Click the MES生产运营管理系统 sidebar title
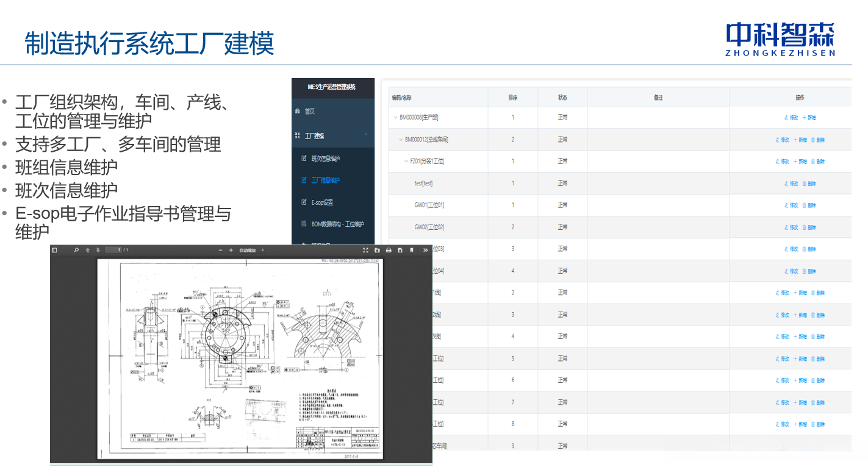868x467 pixels. point(332,87)
